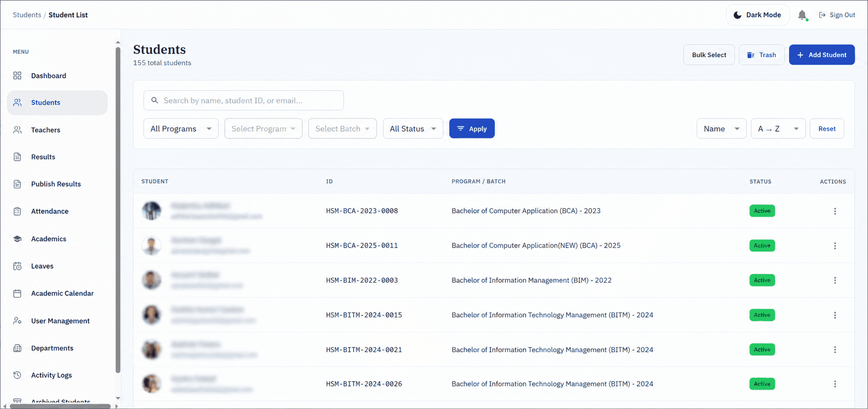Click the Students people icon in sidebar

click(18, 103)
